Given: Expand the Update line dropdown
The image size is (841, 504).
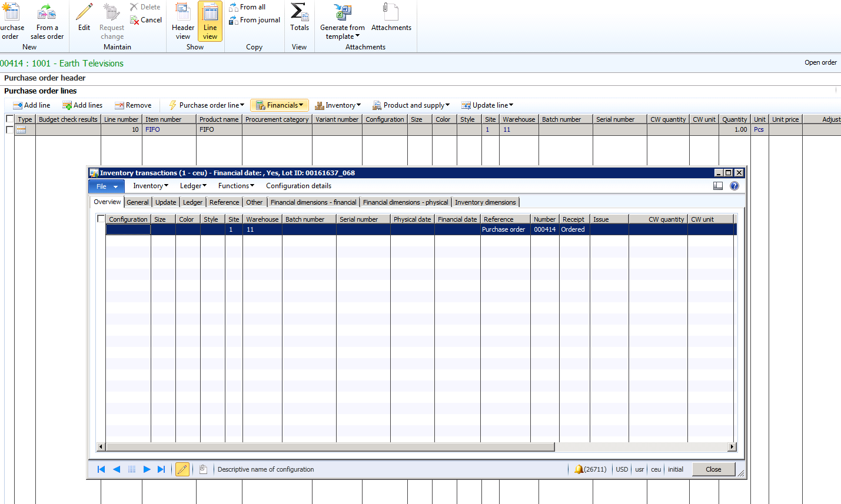Looking at the screenshot, I should 487,105.
